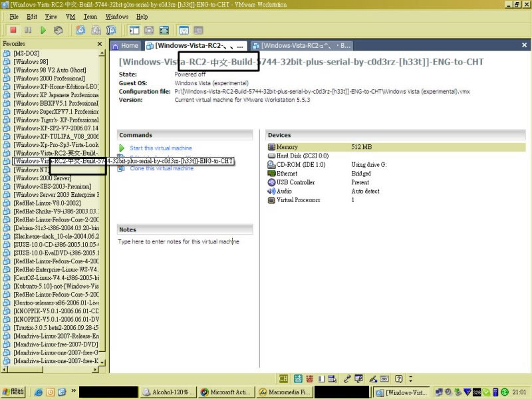Select [Windows XP Japanese Professional] favorite

click(x=56, y=95)
